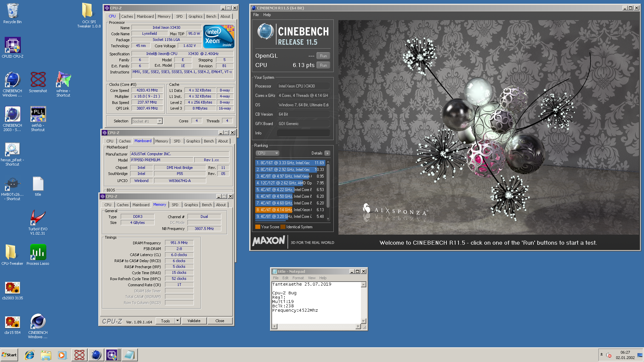This screenshot has width=644, height=362.
Task: Open Windows Media Player taskbar icon
Action: 62,355
